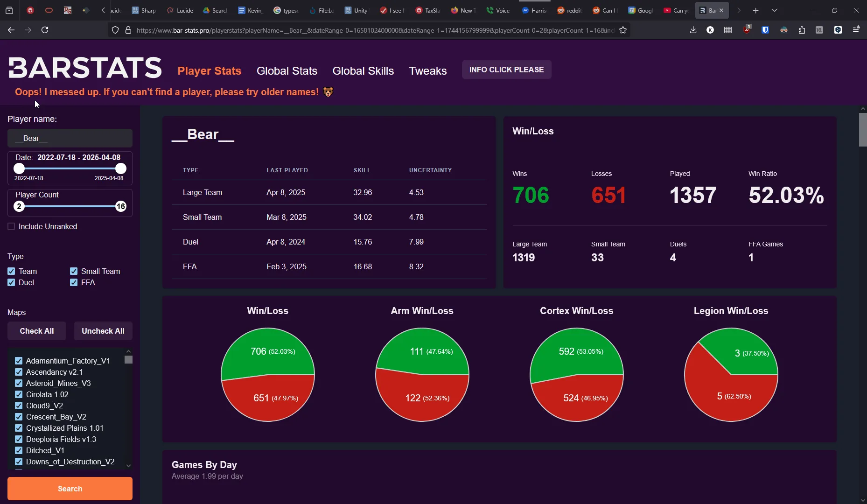Click the Uncheck All button
This screenshot has height=504, width=867.
[x=103, y=330]
